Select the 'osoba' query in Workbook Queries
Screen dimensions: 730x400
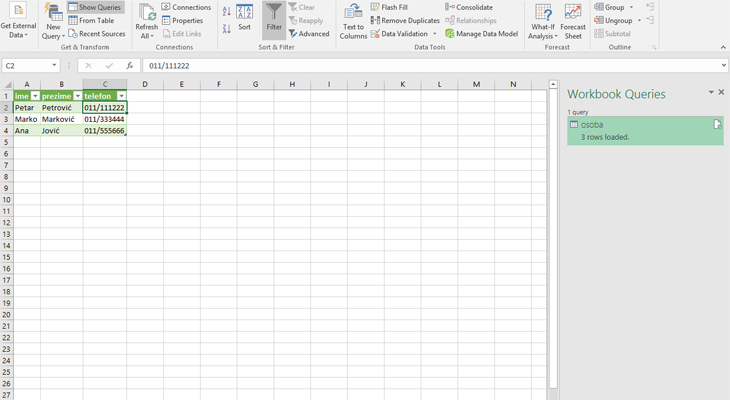click(x=644, y=130)
